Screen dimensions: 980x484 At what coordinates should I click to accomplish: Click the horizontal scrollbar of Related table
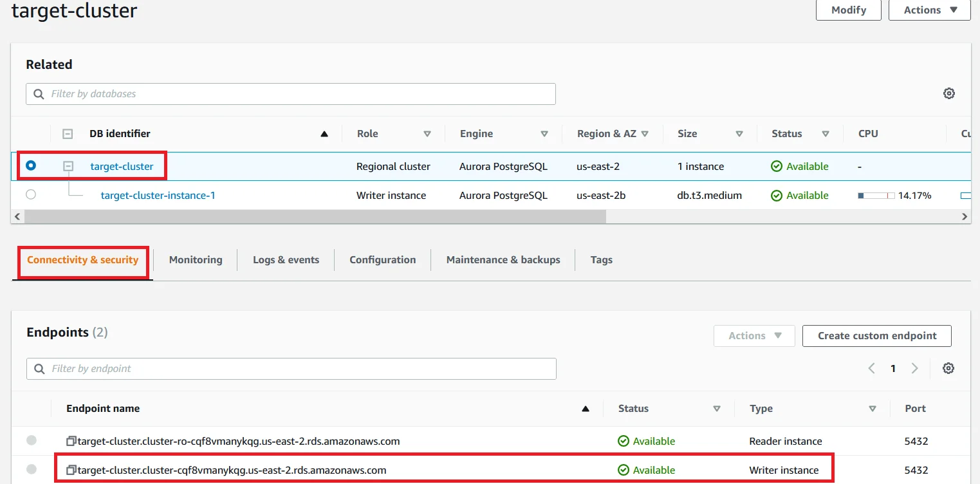click(x=315, y=217)
